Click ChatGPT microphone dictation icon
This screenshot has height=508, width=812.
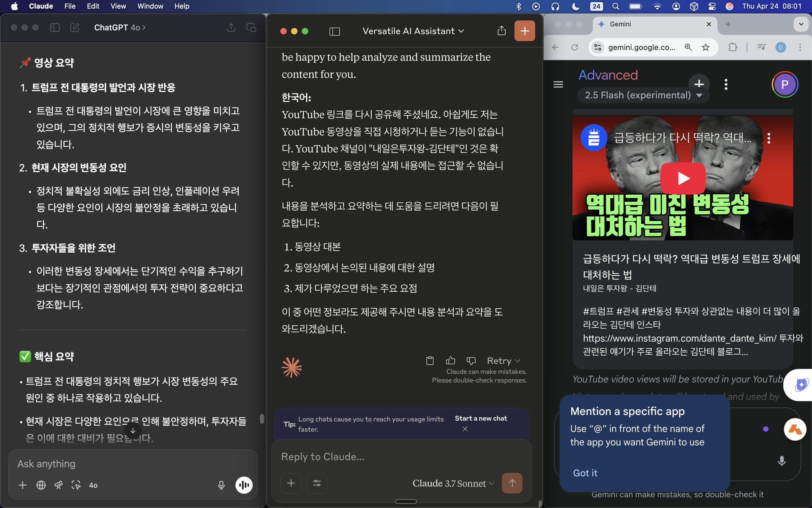tap(221, 485)
